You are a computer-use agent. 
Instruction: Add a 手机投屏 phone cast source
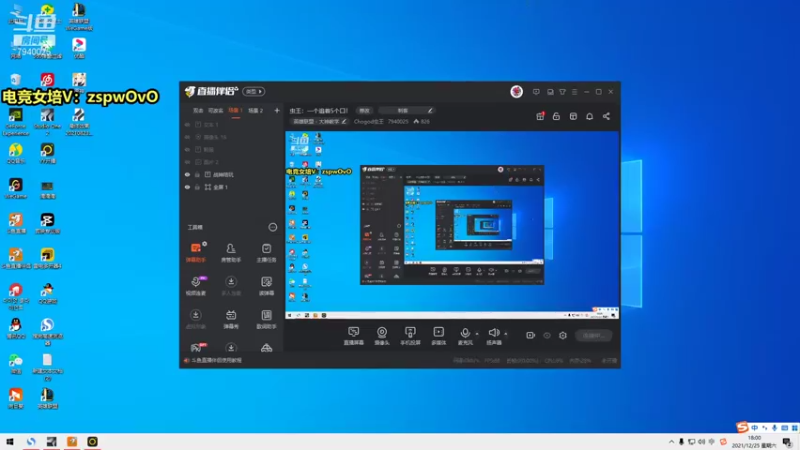(x=410, y=336)
